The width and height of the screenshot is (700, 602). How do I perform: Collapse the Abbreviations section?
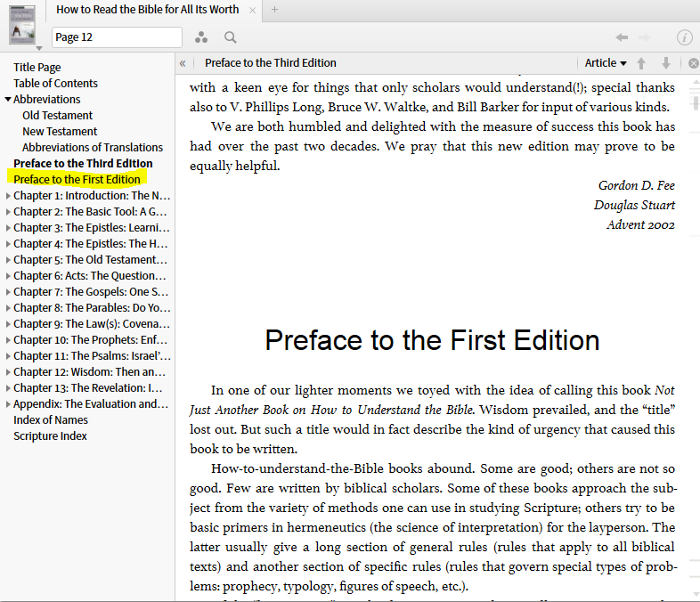point(8,99)
